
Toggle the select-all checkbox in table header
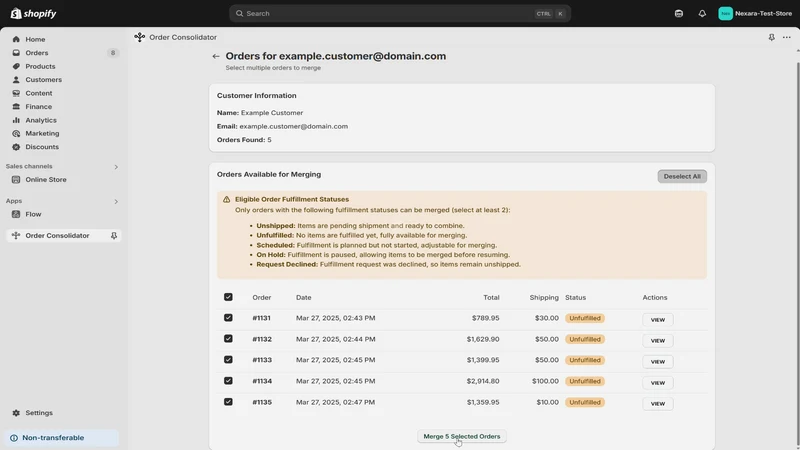(x=228, y=297)
